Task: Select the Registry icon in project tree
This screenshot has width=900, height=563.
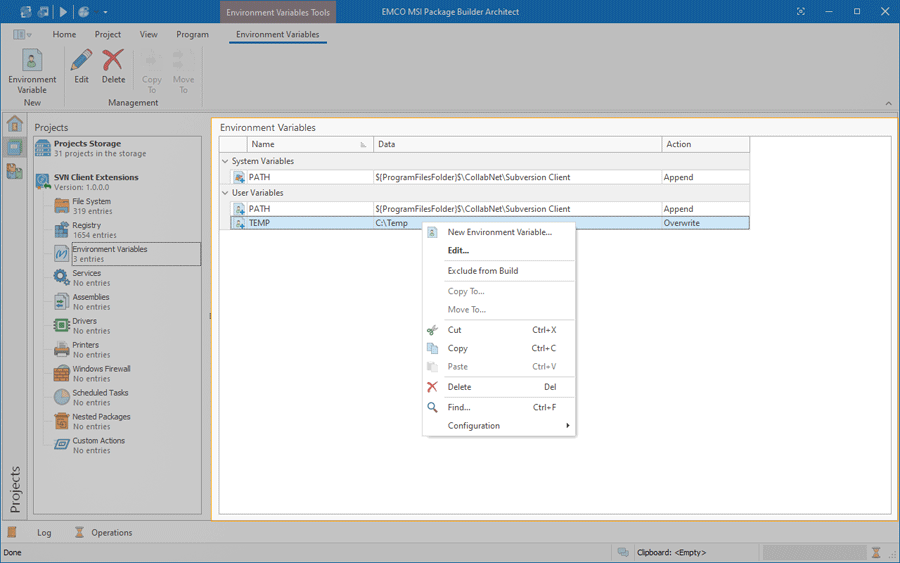Action: [61, 230]
